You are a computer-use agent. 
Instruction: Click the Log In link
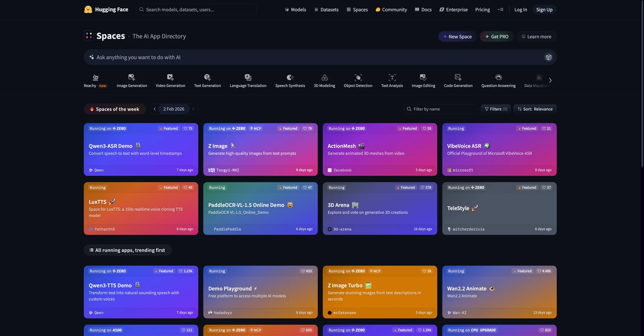click(521, 10)
